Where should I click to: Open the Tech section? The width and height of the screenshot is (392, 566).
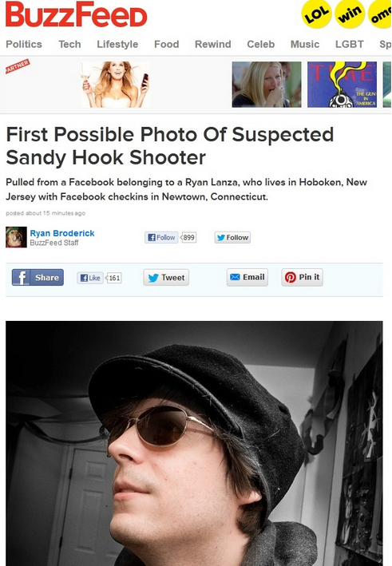tap(69, 44)
